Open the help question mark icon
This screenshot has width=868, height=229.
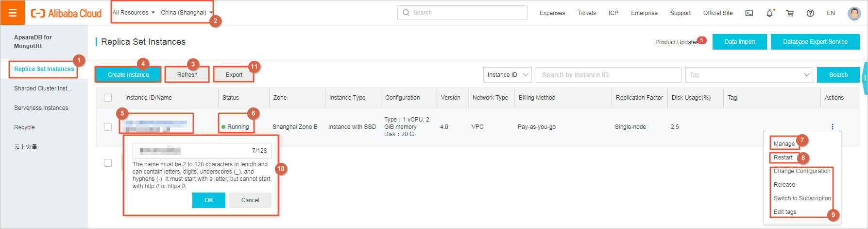pyautogui.click(x=810, y=13)
